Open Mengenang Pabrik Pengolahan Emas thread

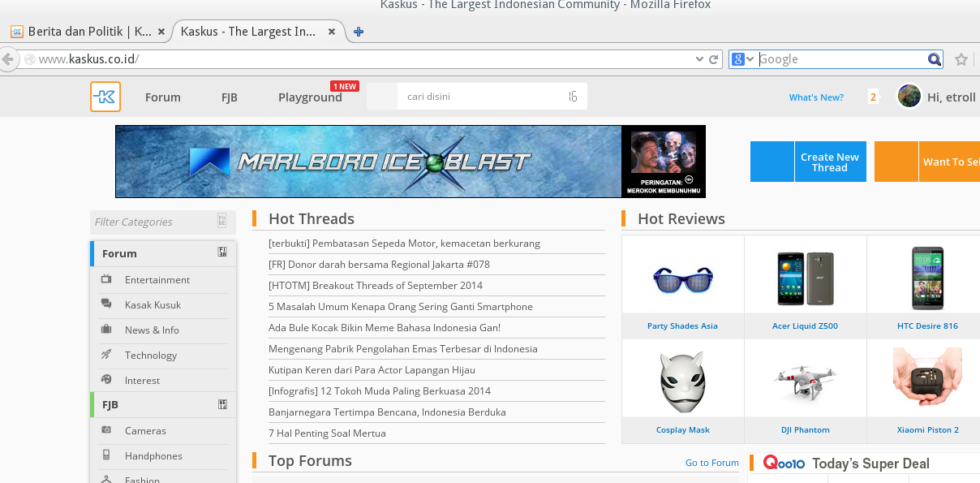click(403, 348)
